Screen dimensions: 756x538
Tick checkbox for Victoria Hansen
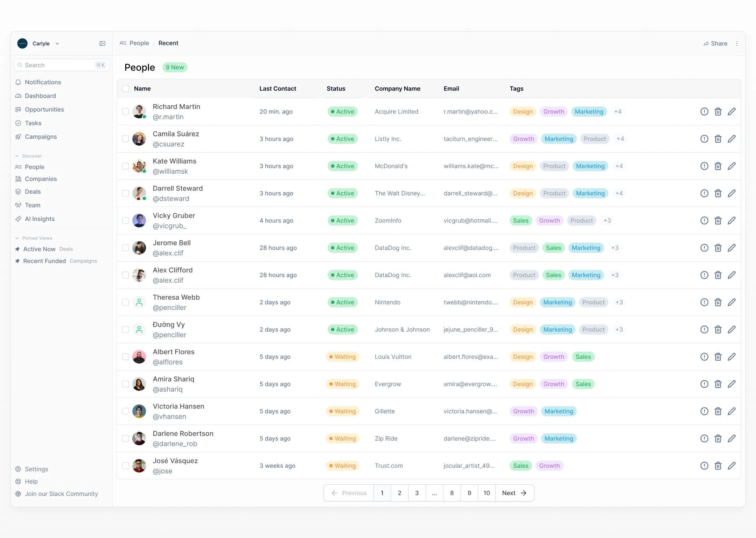point(126,411)
